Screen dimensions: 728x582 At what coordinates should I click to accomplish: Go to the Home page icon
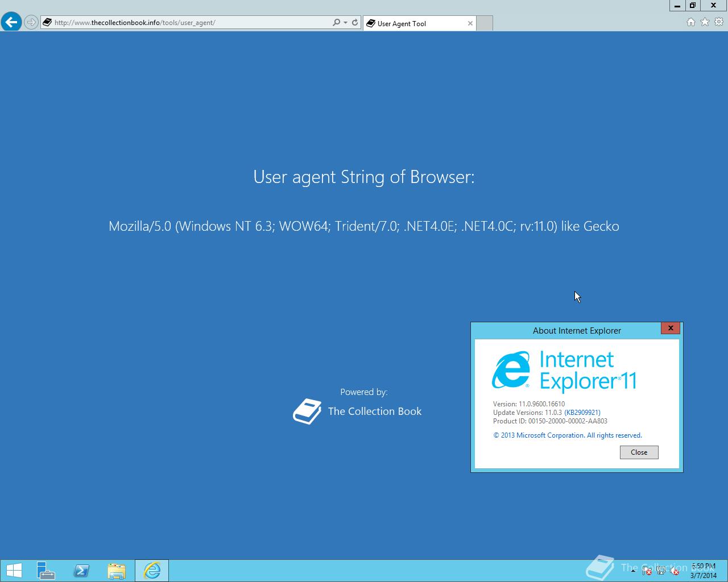coord(690,22)
